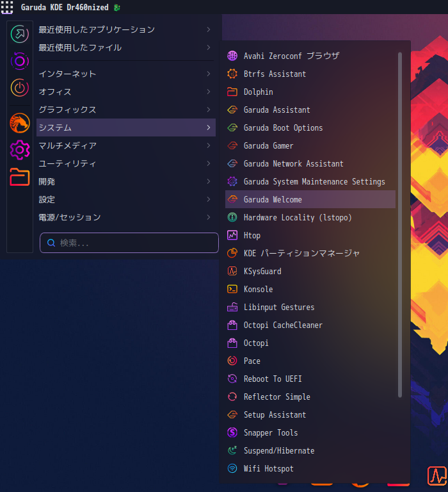Click the green dragon emblem in top bar
The image size is (448, 492).
tap(117, 8)
